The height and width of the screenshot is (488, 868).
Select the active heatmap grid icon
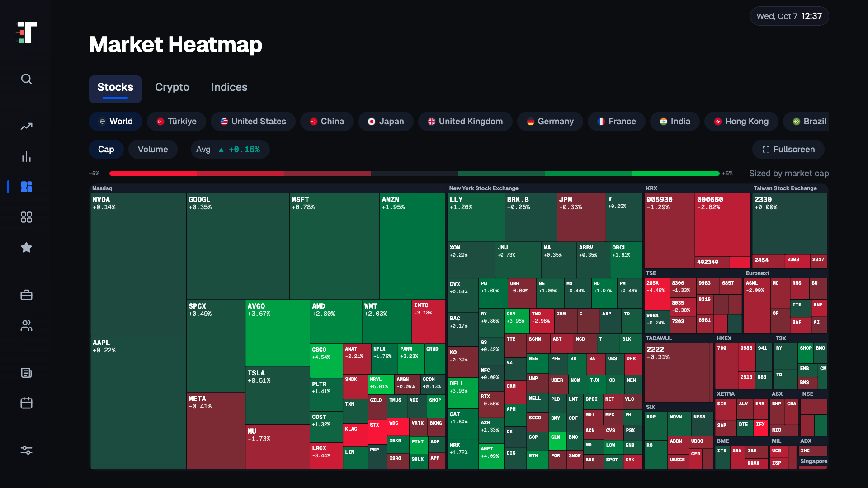click(x=26, y=187)
